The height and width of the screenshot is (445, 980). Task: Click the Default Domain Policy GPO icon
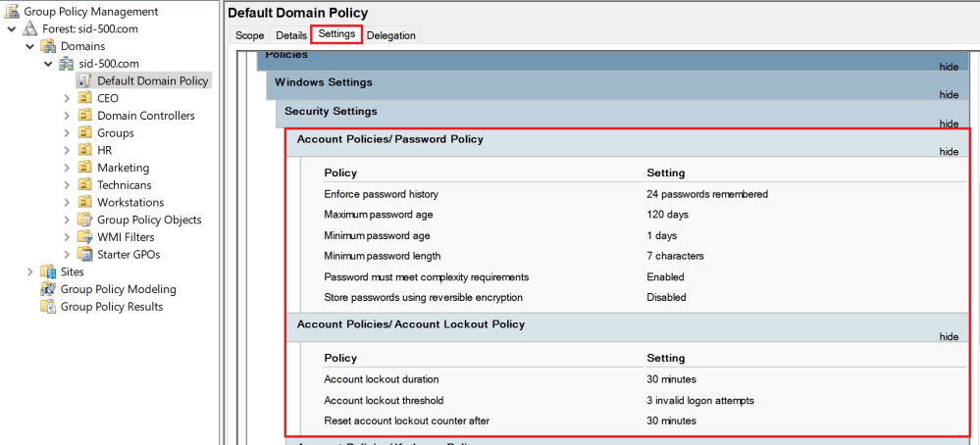(84, 81)
